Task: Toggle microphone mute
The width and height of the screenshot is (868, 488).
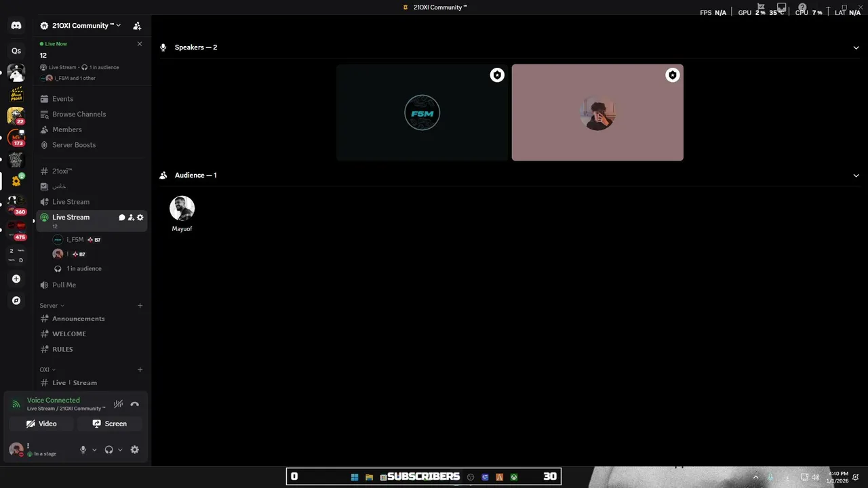Action: click(83, 449)
